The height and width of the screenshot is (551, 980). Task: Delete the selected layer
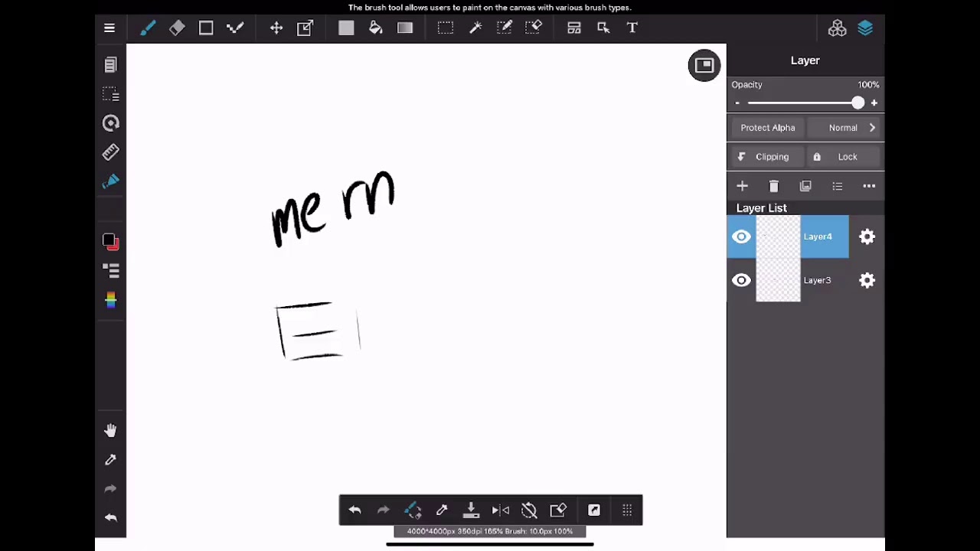(773, 186)
